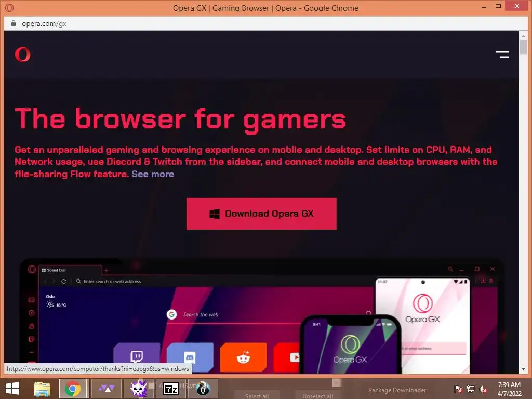Click the Discord tile in the browser preview
The height and width of the screenshot is (399, 532).
point(190,356)
